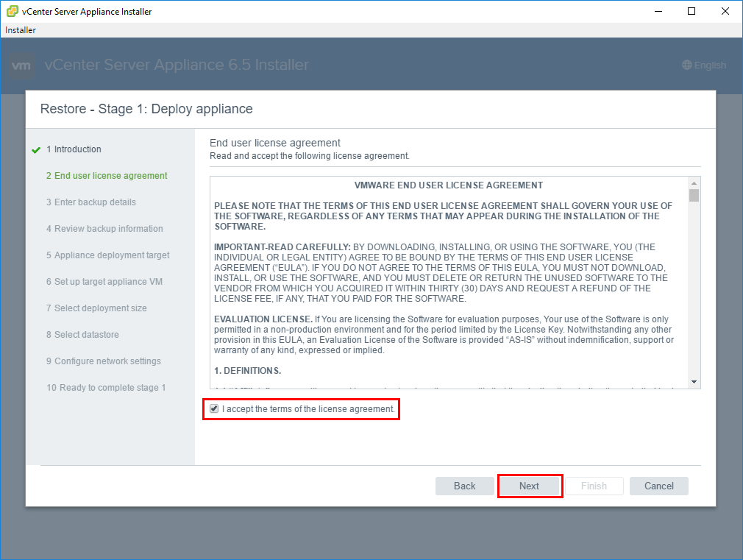Click the 'vCenter Server Appliance 6.5 Installer' header
This screenshot has width=743, height=560.
(177, 65)
